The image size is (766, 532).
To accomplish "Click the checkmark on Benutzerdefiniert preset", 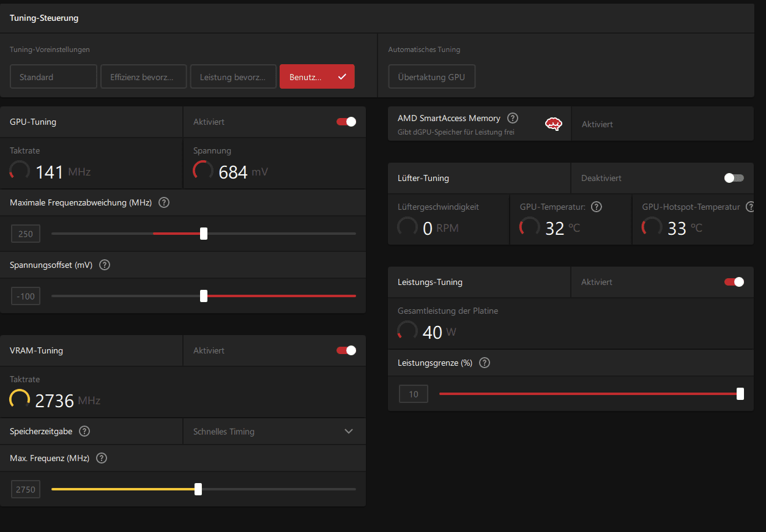I will [342, 77].
